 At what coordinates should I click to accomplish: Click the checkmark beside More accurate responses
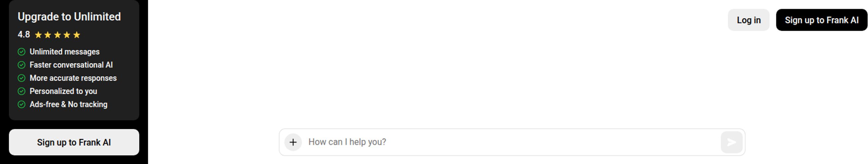[x=21, y=78]
